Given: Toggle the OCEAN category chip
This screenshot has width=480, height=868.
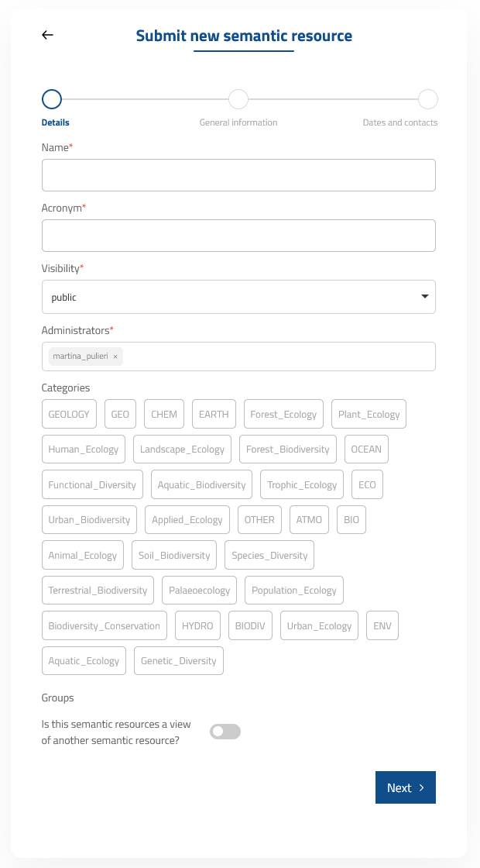Looking at the screenshot, I should coord(366,449).
